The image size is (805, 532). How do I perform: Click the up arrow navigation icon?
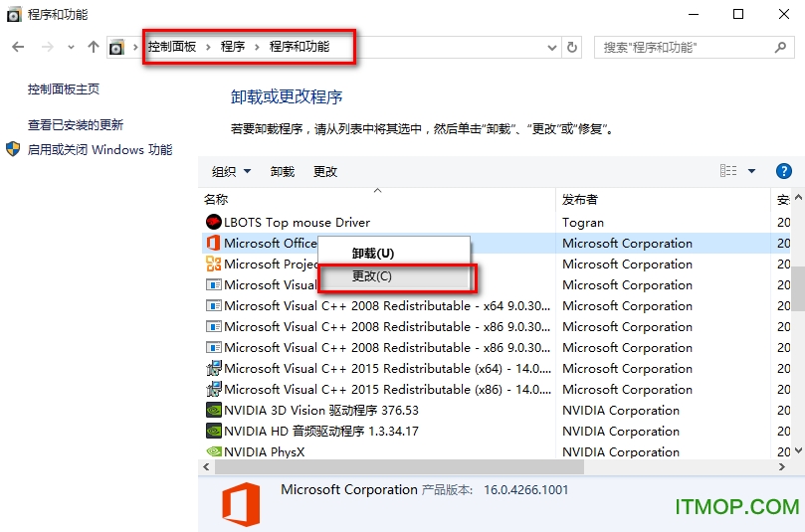tap(94, 47)
